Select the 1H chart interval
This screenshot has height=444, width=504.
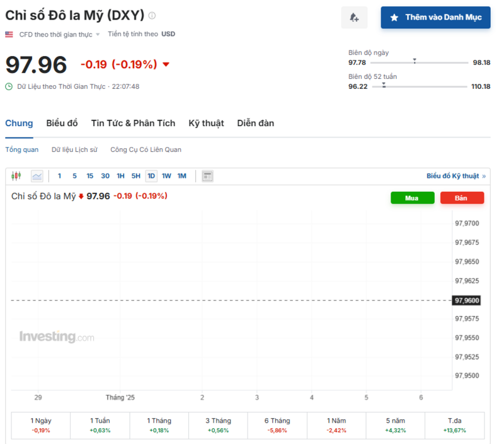(120, 176)
